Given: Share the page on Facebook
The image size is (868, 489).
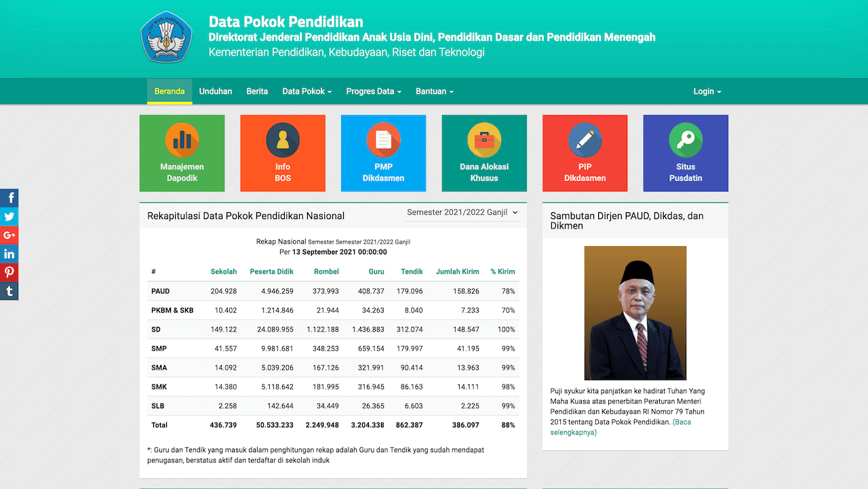Looking at the screenshot, I should point(9,198).
